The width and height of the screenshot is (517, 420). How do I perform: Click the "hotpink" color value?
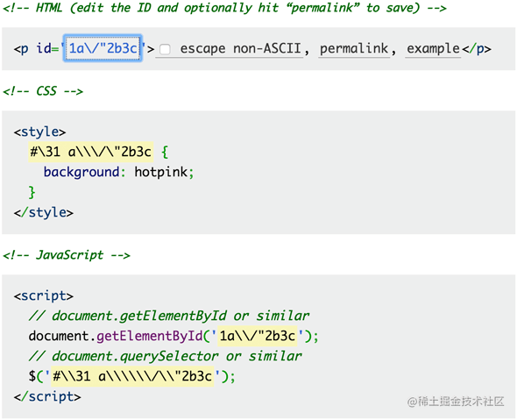161,172
